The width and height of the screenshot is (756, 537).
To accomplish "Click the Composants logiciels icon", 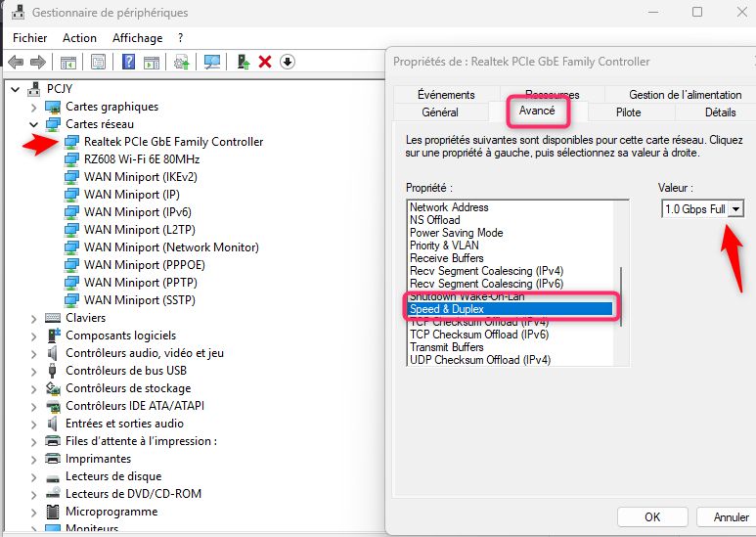I will point(54,336).
